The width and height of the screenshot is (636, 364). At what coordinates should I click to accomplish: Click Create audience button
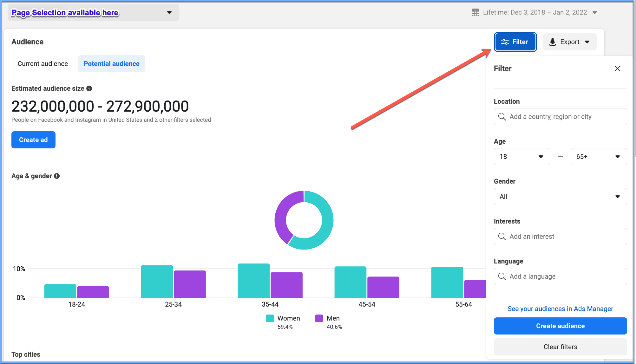click(x=560, y=326)
